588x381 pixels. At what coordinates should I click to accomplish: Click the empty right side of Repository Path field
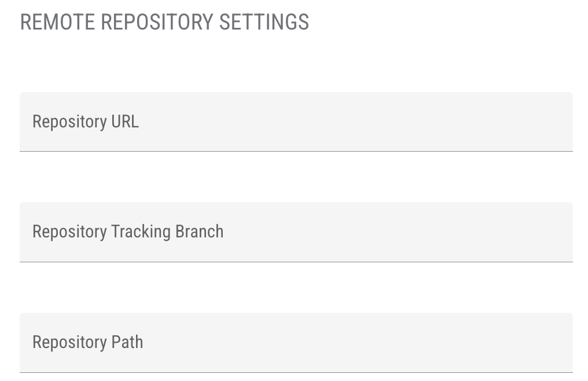(492, 342)
